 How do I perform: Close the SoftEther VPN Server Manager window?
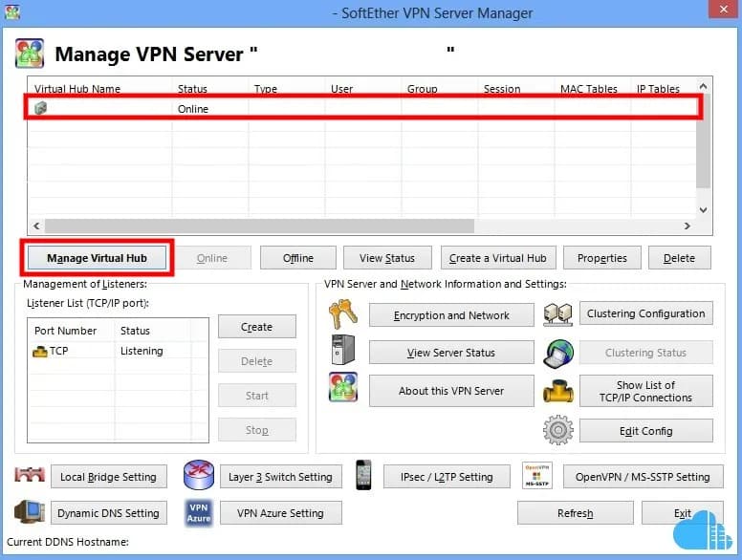[x=723, y=9]
